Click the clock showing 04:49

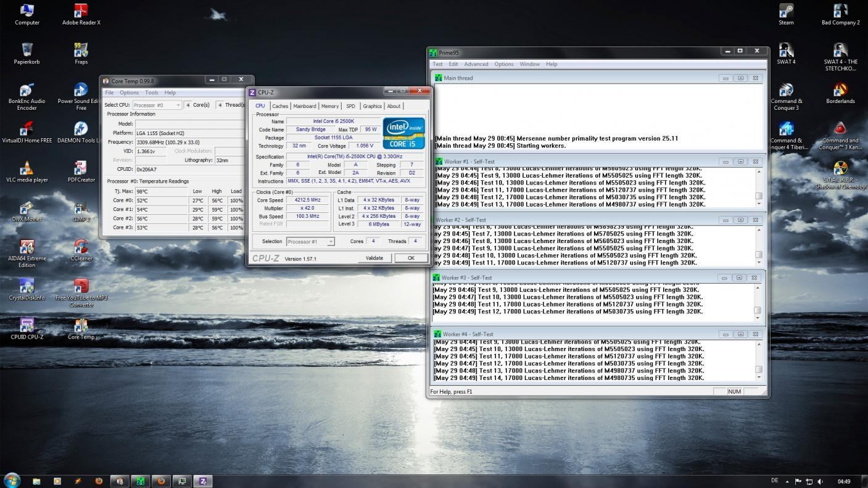pyautogui.click(x=844, y=481)
